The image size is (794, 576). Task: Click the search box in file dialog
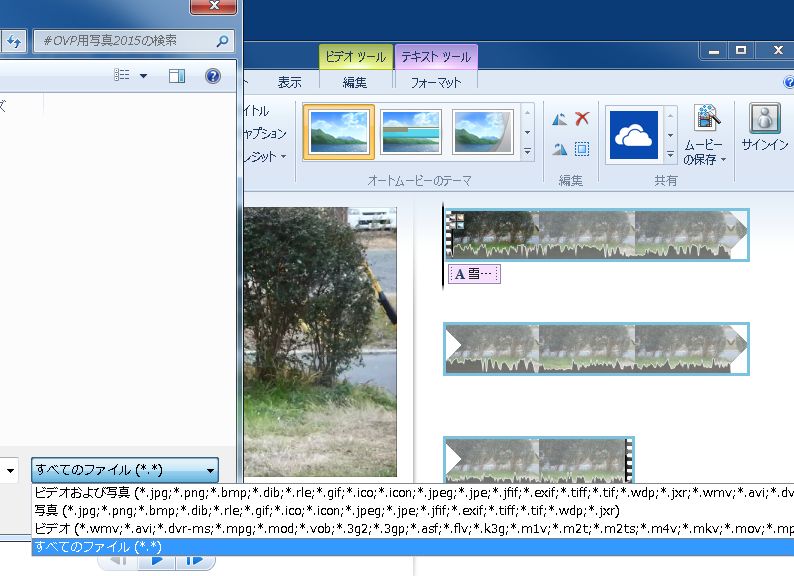tap(125, 41)
